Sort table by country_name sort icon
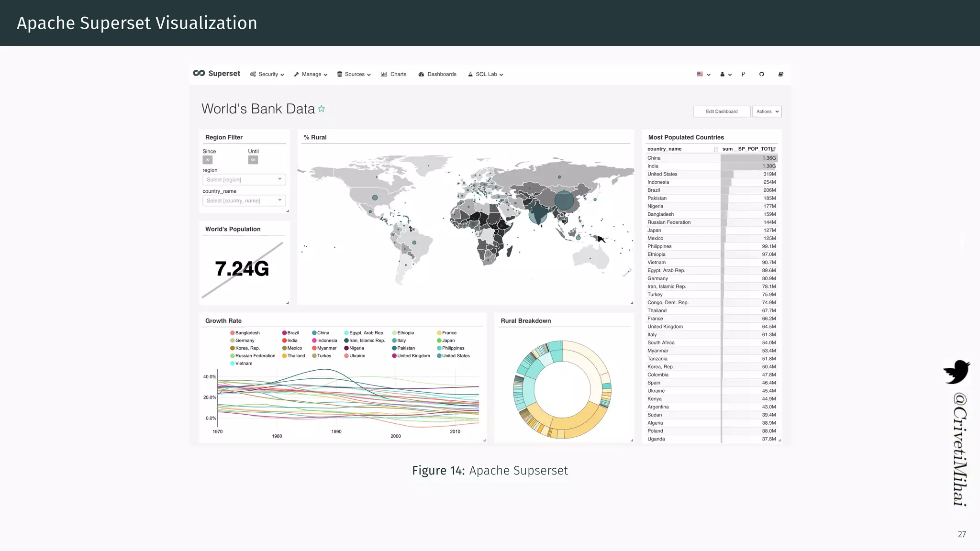 (x=716, y=149)
